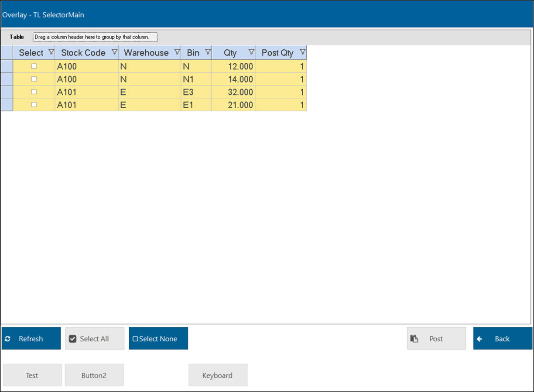Open the Stock Code column filter icon

[x=114, y=52]
